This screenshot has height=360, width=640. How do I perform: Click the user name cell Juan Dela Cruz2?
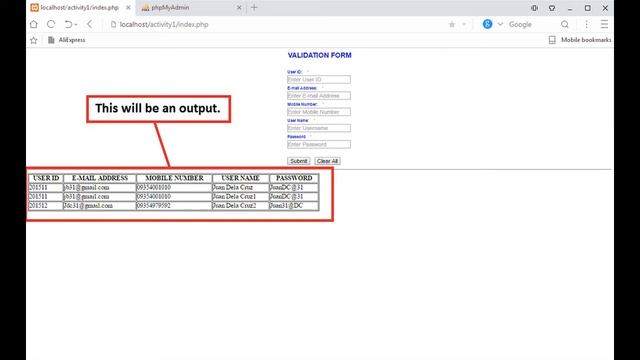[x=240, y=206]
